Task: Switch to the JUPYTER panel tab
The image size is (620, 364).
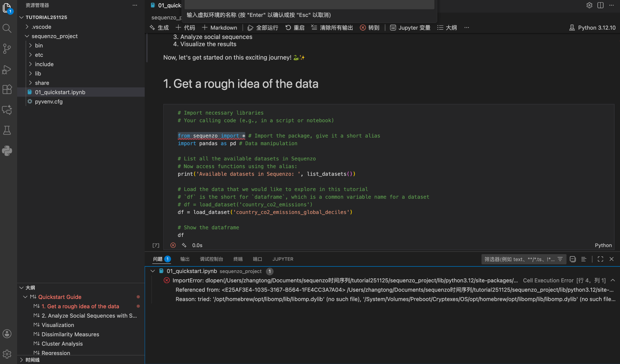Action: pyautogui.click(x=283, y=259)
